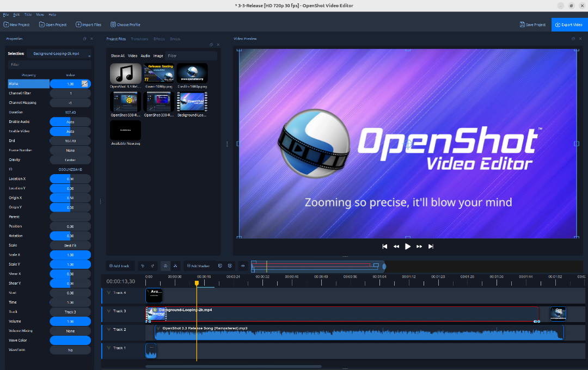Jump to the previous marker
The height and width of the screenshot is (370, 588).
(x=220, y=266)
